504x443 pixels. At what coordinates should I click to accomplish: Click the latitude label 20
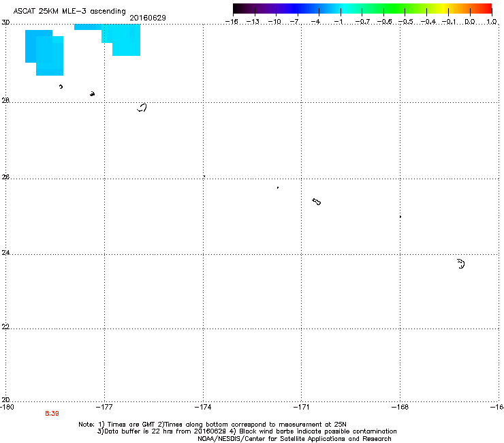[x=5, y=399]
